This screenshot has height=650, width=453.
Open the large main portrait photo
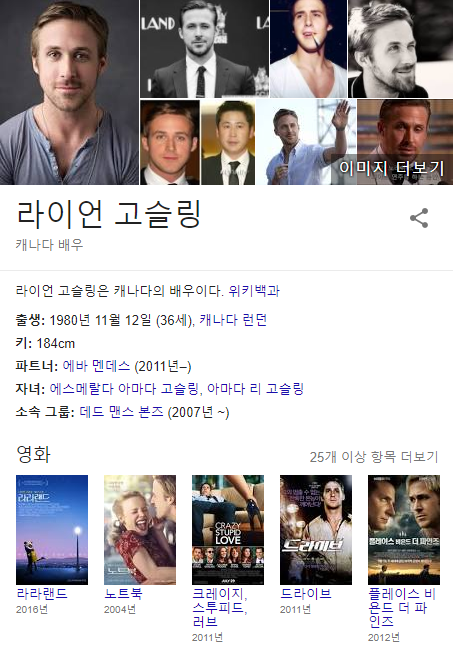point(69,92)
